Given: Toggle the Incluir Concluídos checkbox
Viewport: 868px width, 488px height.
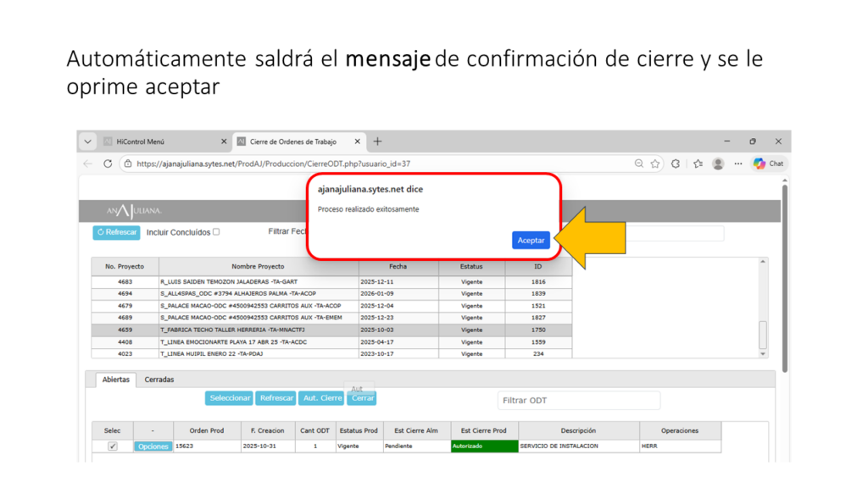Looking at the screenshot, I should click(216, 231).
